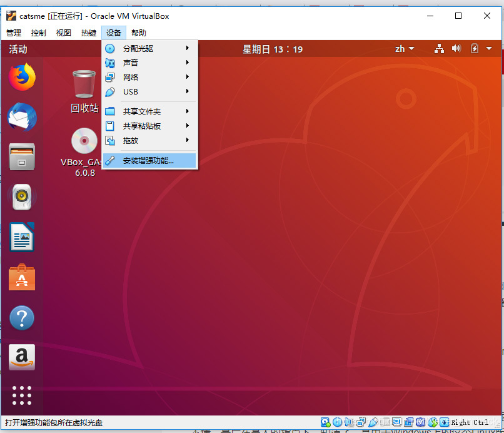Select the VBox_GAs 6.0.8 disc icon
Screen dimensions: 504x433
(84, 153)
